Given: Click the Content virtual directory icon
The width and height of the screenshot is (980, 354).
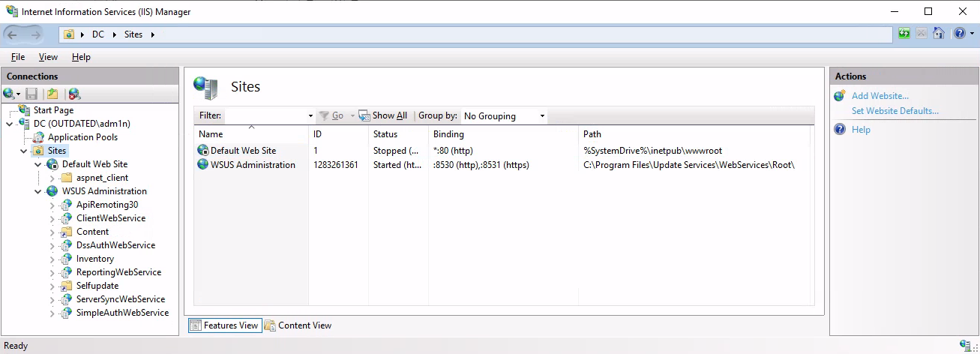Looking at the screenshot, I should pos(67,232).
